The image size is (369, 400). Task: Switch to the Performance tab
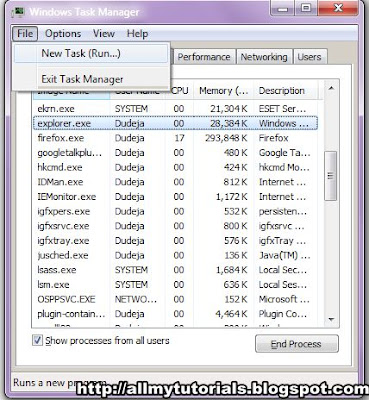coord(204,57)
